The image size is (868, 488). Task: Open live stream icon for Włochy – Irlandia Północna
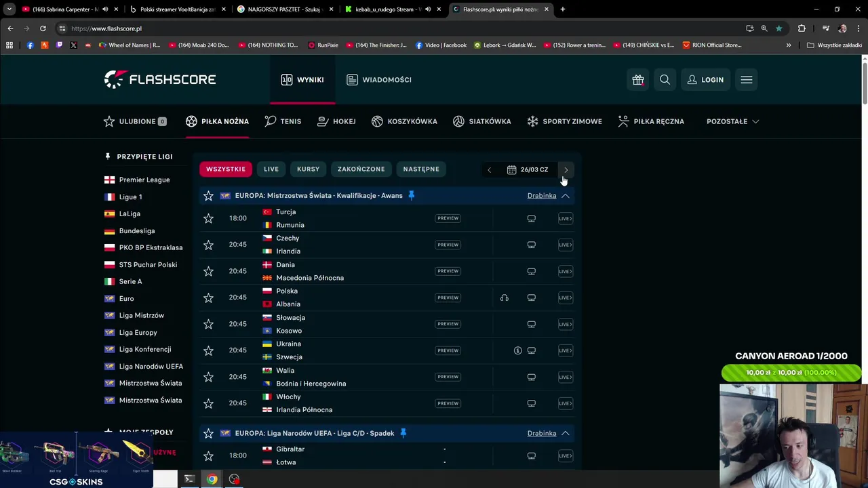[566, 403]
